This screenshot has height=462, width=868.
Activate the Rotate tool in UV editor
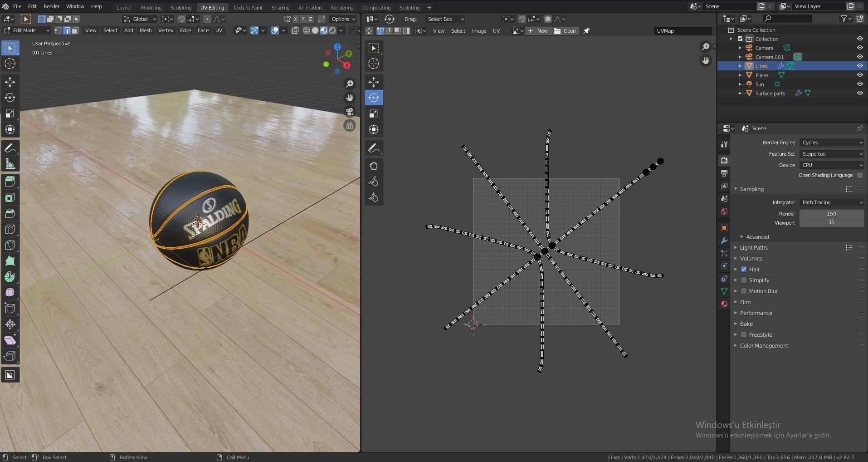coord(374,98)
